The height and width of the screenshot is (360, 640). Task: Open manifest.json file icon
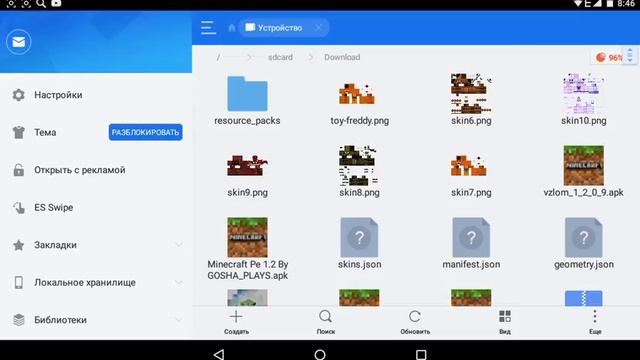coord(471,237)
